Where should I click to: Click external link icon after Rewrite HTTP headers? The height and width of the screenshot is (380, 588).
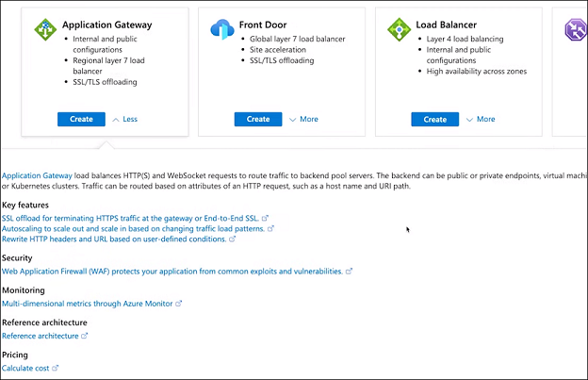tap(232, 239)
